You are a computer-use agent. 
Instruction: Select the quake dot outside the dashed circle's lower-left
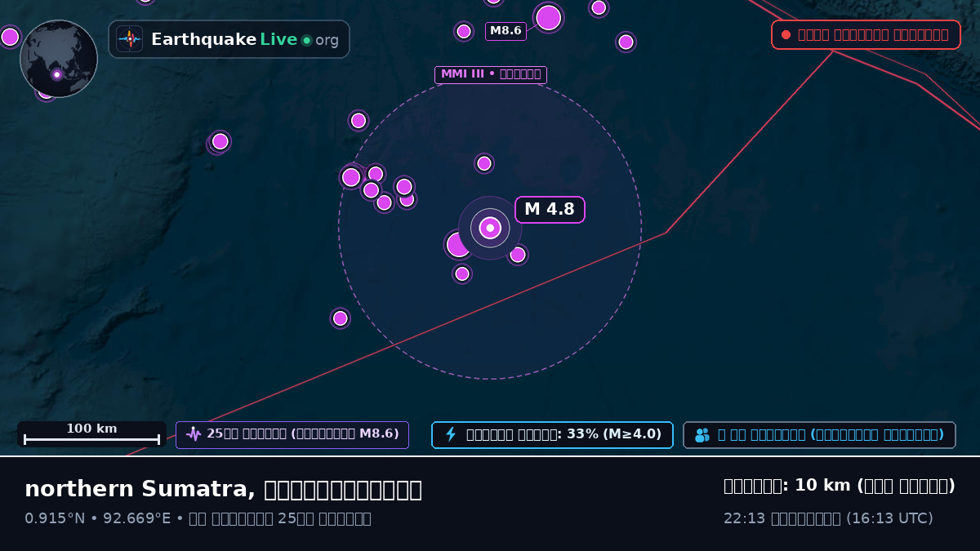click(x=341, y=318)
